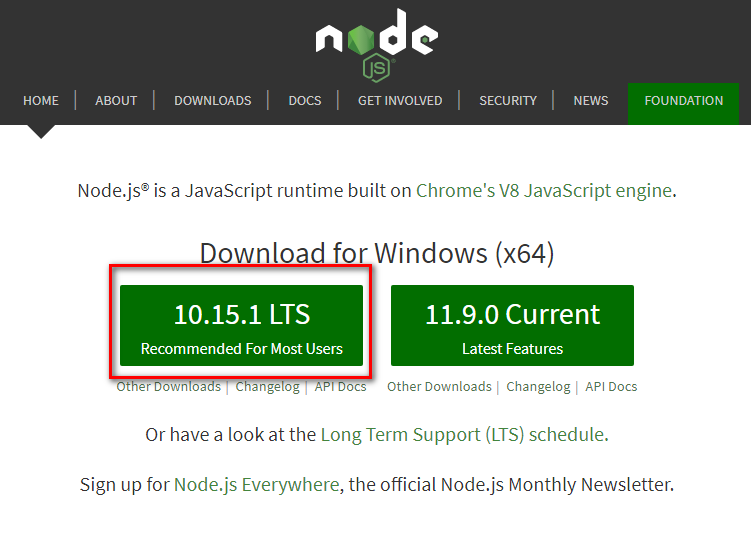
Task: Open Other Downloads under LTS
Action: click(169, 387)
